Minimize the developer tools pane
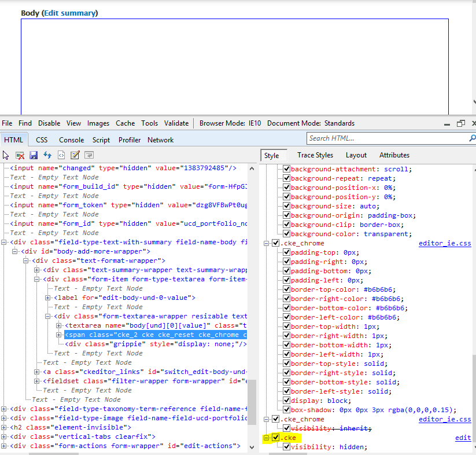The width and height of the screenshot is (476, 455). 447,124
